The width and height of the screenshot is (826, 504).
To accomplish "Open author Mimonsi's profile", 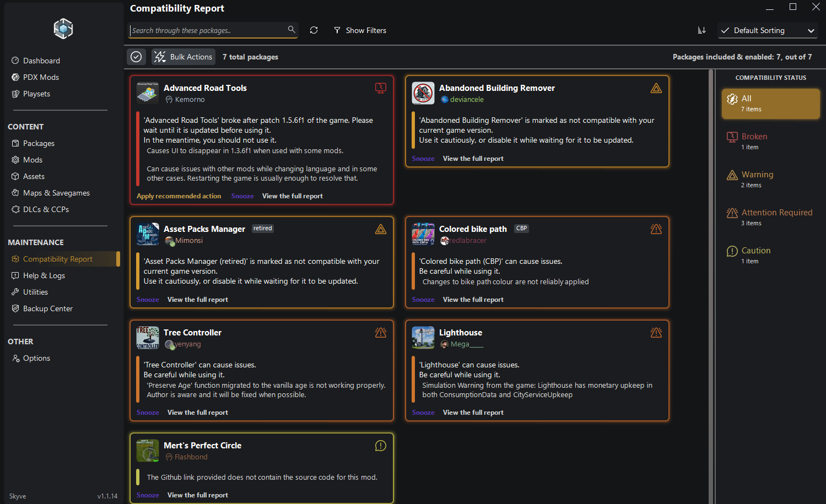I will tap(184, 241).
